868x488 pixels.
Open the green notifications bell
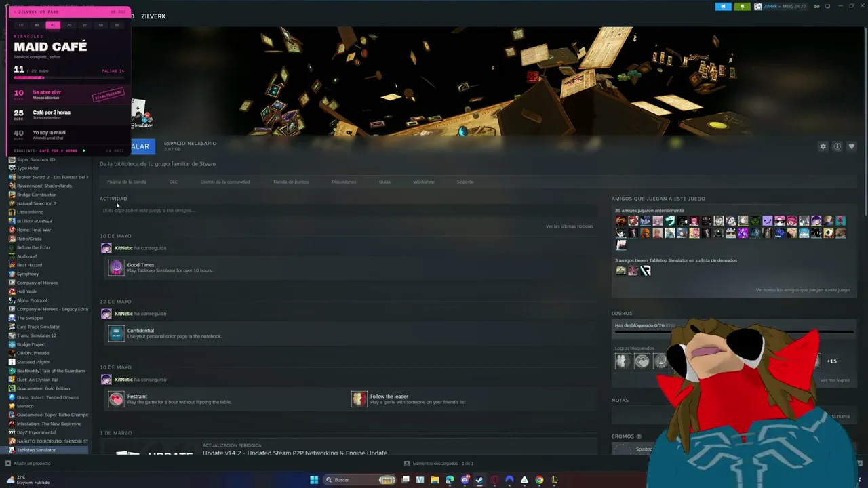tap(742, 7)
